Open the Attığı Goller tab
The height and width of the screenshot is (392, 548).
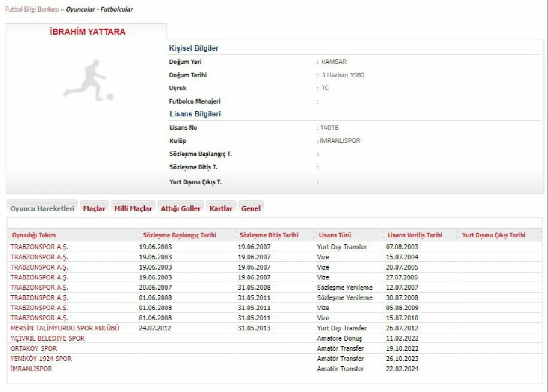point(181,208)
